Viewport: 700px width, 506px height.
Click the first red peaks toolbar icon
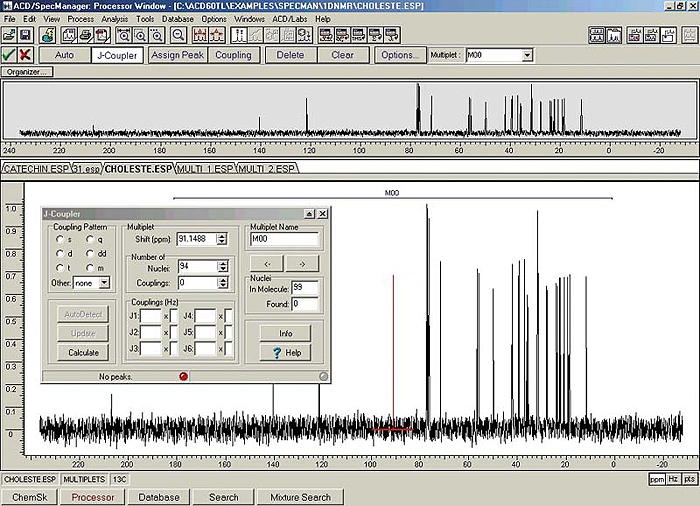point(200,35)
